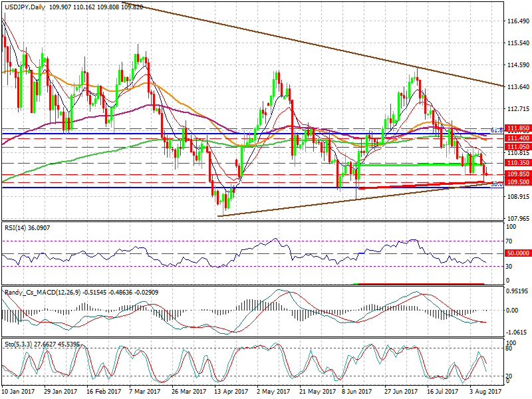Click the 111.050 price level tag
Image resolution: width=532 pixels, height=399 pixels.
point(517,146)
